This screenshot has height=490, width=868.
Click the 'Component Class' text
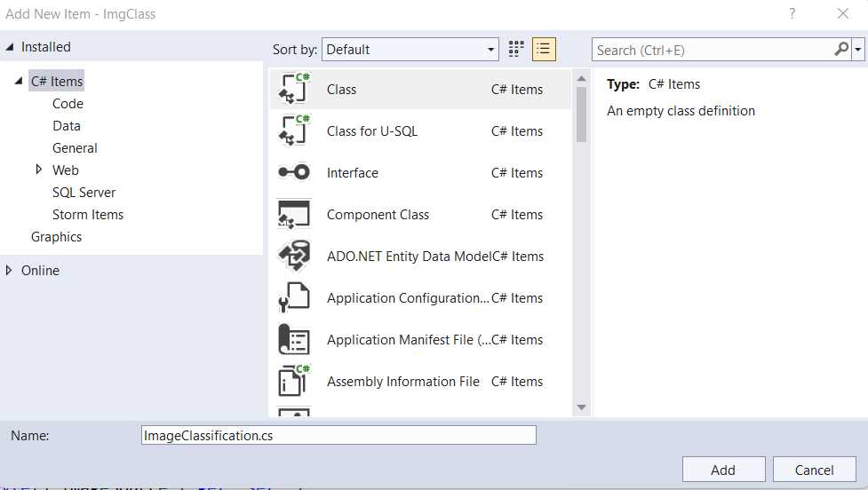pyautogui.click(x=378, y=215)
